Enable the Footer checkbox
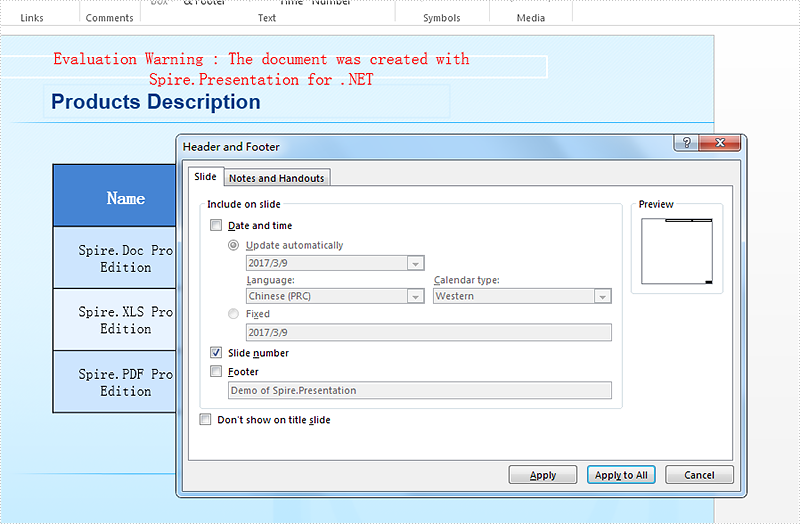Image resolution: width=800 pixels, height=524 pixels. pos(216,371)
